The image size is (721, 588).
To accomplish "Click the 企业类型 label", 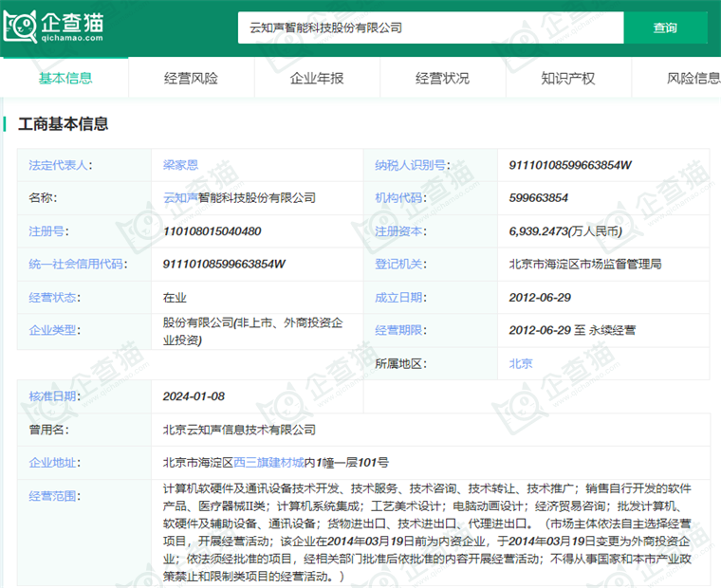I will click(54, 330).
